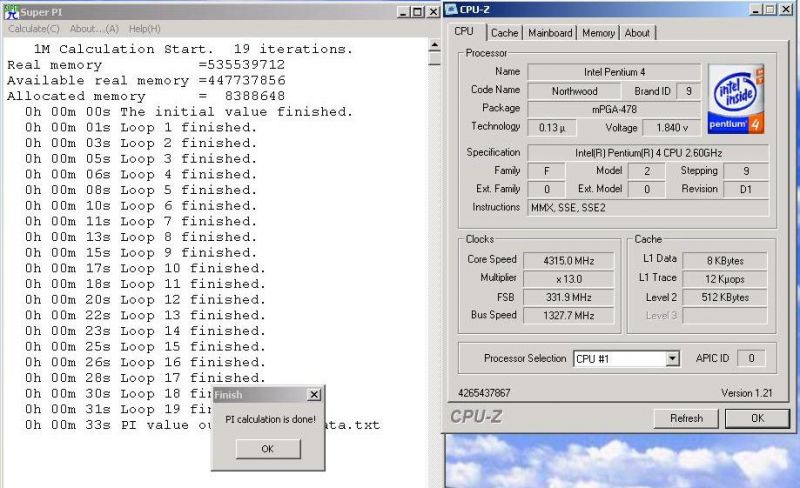Click the OK button in CPU-Z

point(758,419)
